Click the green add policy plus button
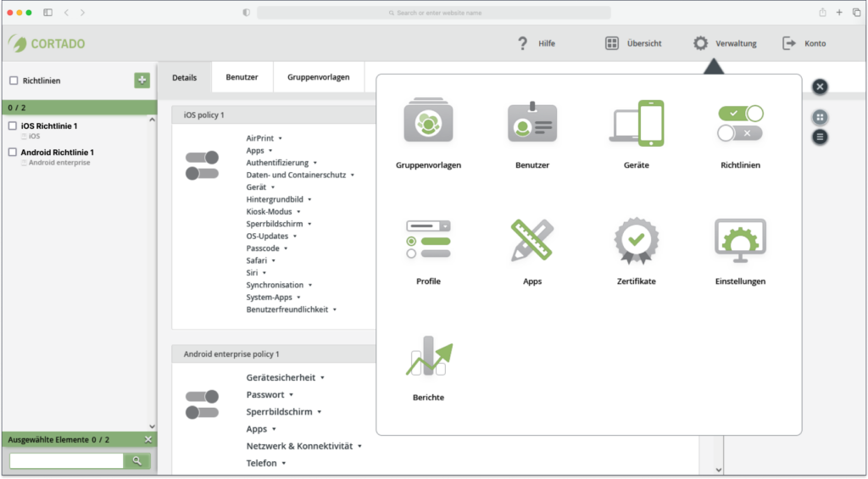This screenshot has width=868, height=479. coord(142,81)
